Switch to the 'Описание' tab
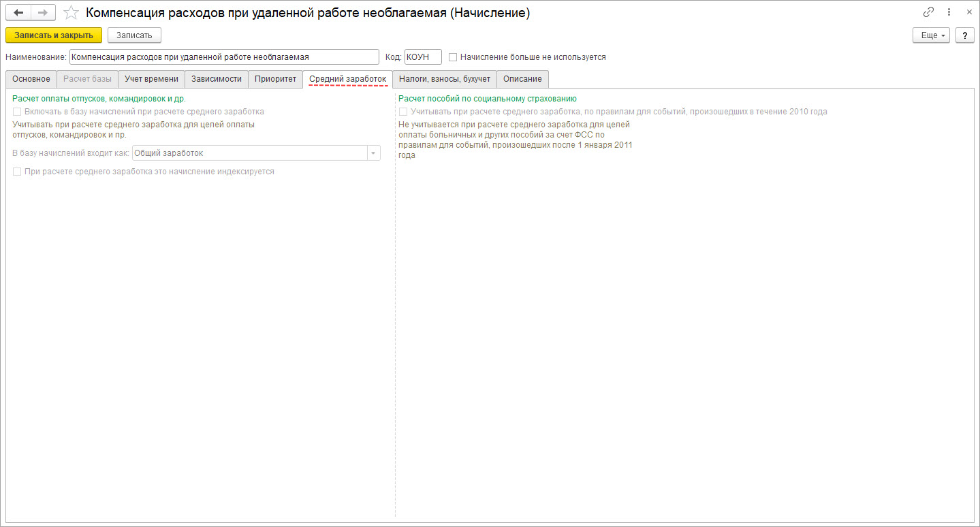Screen dimensions: 980x527 (x=522, y=79)
